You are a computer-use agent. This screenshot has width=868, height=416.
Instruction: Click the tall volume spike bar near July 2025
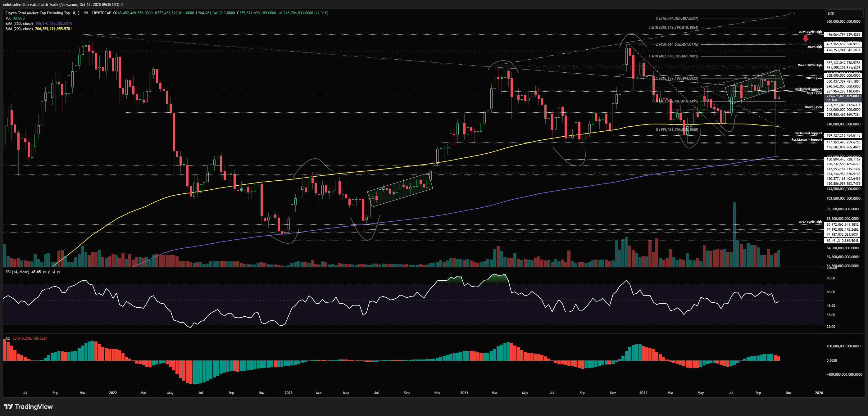(734, 233)
